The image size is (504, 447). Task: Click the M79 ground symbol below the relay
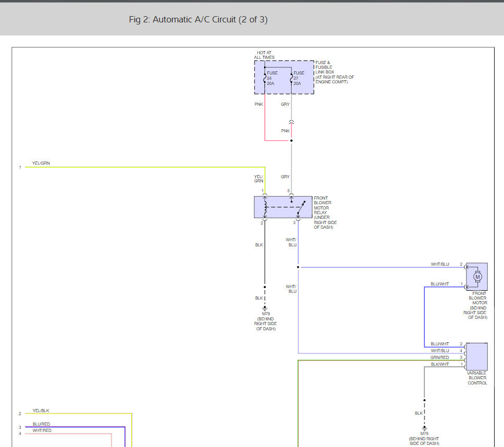tap(264, 308)
